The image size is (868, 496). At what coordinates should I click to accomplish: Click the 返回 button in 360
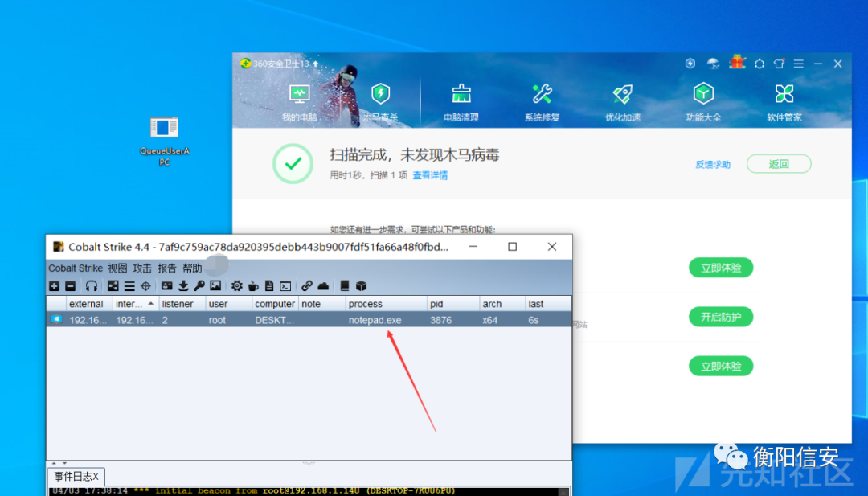779,164
